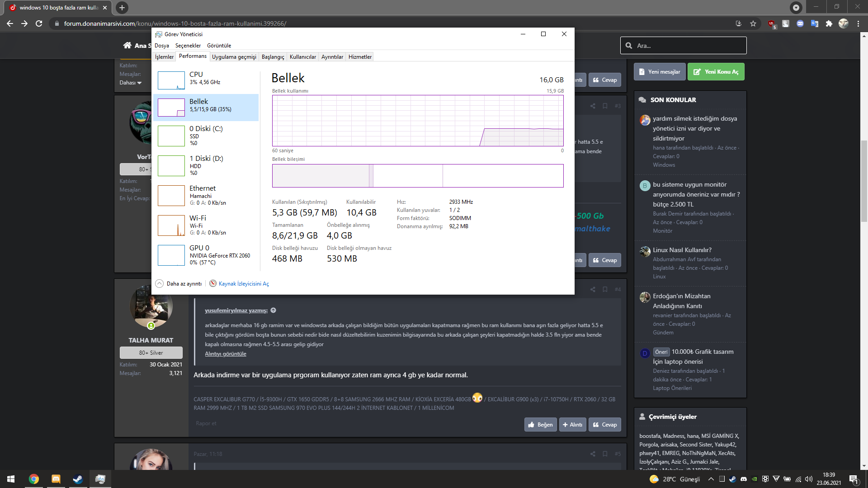The image size is (868, 488).
Task: Open the Windows Start menu
Action: pos(11,479)
